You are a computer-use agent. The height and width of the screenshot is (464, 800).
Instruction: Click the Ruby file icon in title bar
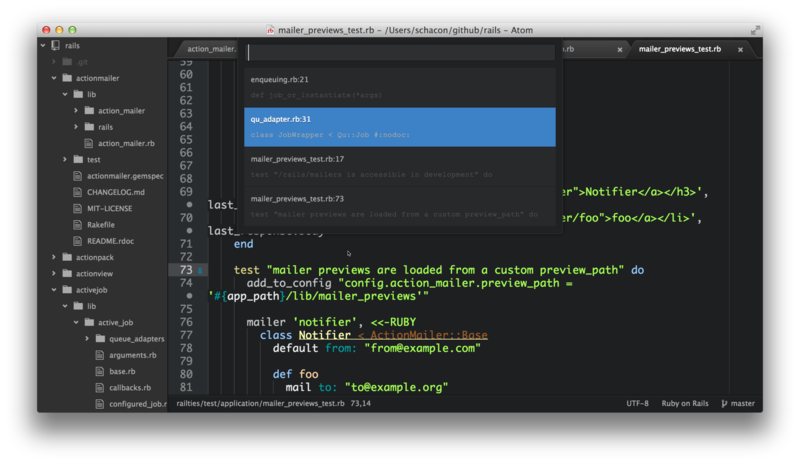pyautogui.click(x=270, y=30)
